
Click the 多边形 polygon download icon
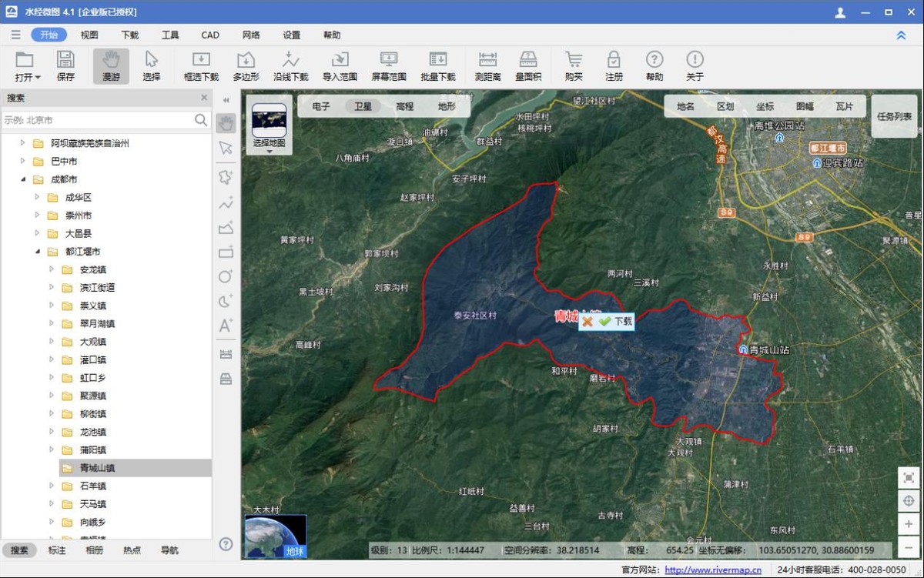(x=246, y=66)
